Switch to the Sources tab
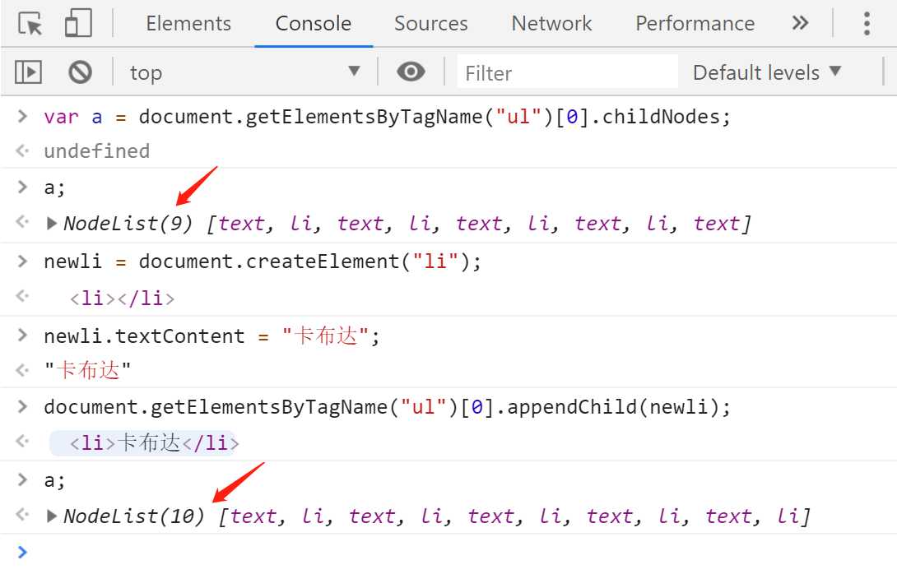This screenshot has width=897, height=588. pyautogui.click(x=430, y=24)
